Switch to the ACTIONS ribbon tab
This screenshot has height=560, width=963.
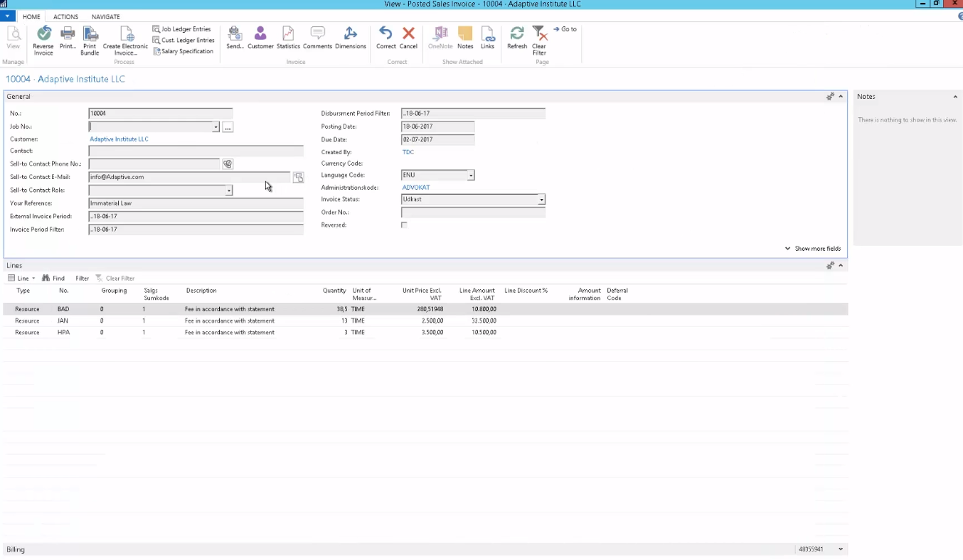pyautogui.click(x=66, y=17)
